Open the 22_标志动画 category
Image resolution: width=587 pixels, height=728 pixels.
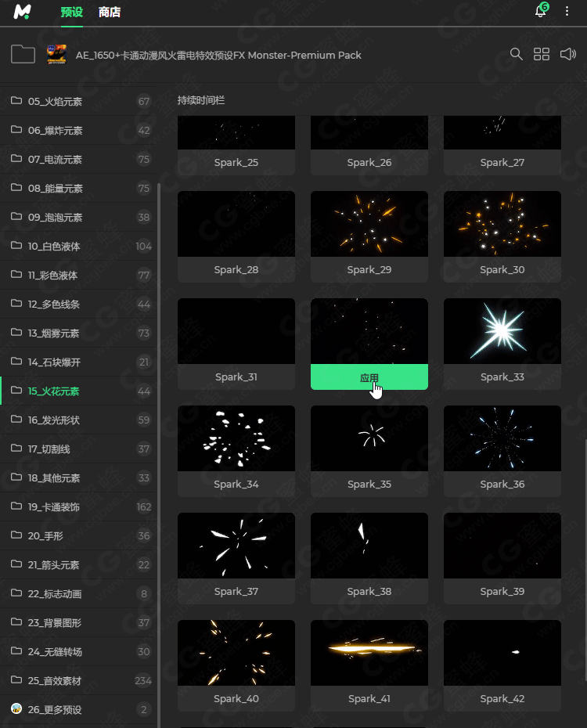[78, 593]
